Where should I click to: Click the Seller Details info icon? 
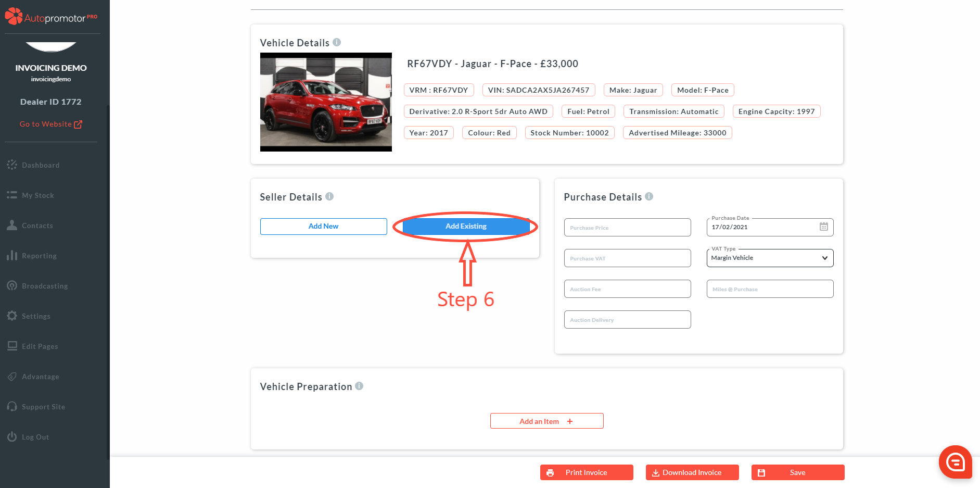pyautogui.click(x=329, y=196)
